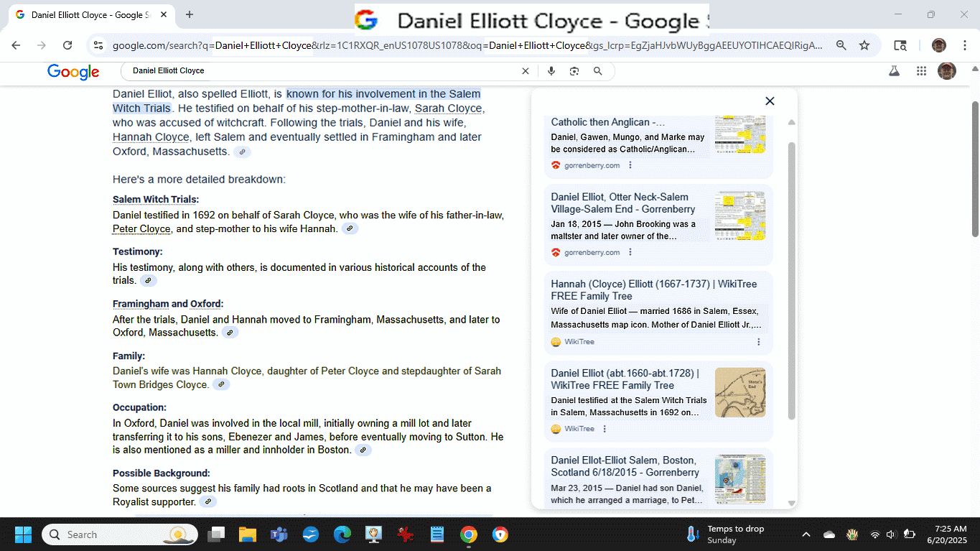Select the 'Possible Background:' heading text
980x551 pixels.
point(162,473)
